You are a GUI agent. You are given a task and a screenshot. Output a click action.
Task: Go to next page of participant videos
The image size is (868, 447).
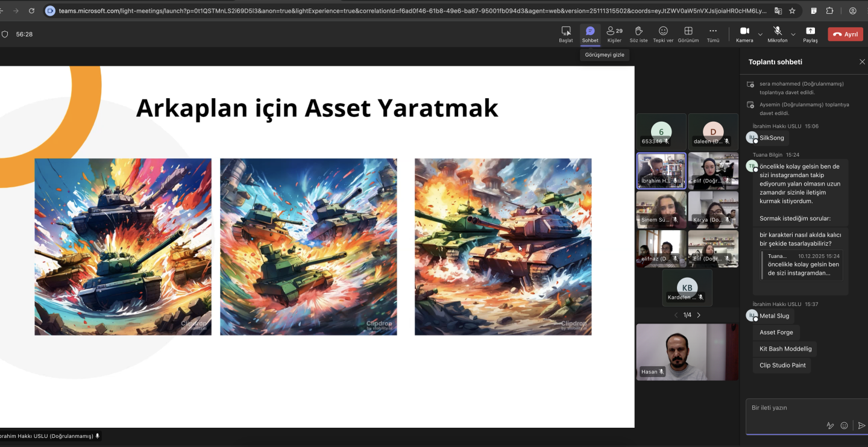[699, 315]
